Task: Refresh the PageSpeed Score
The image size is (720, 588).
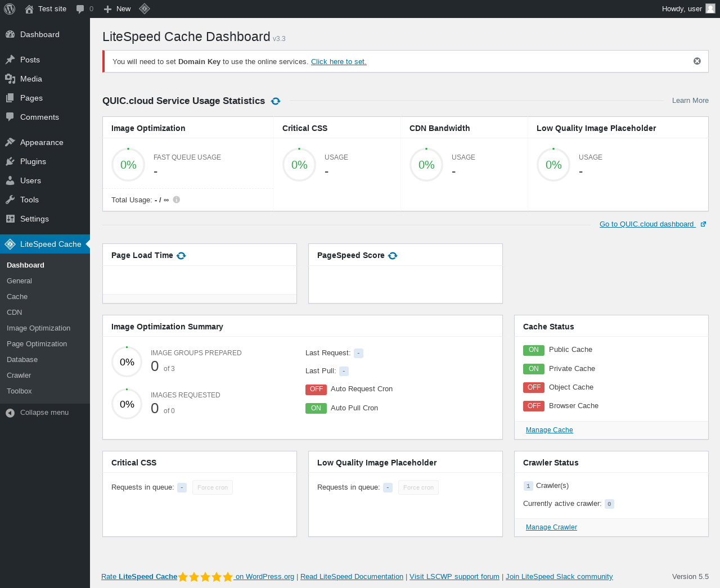Action: (393, 256)
